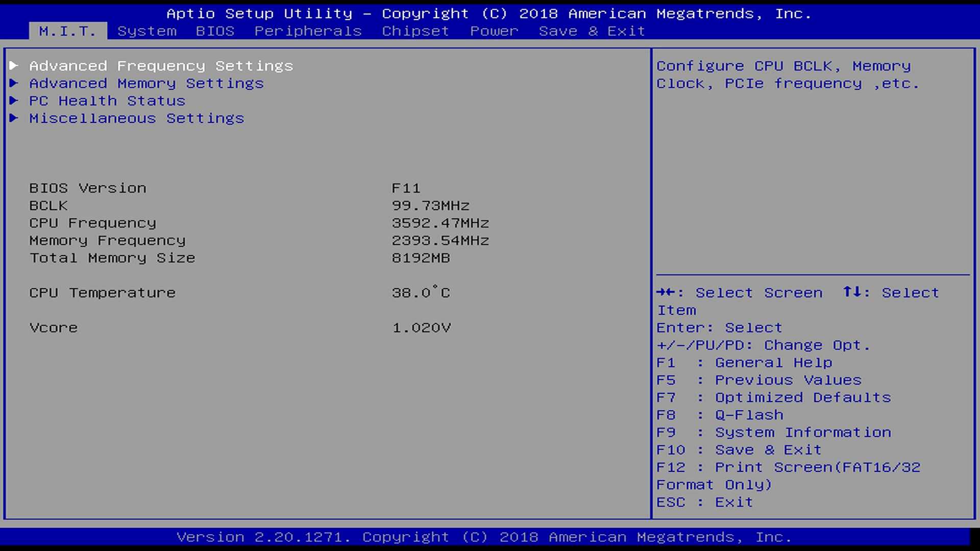Click the 2393.54MHz value

pos(440,240)
